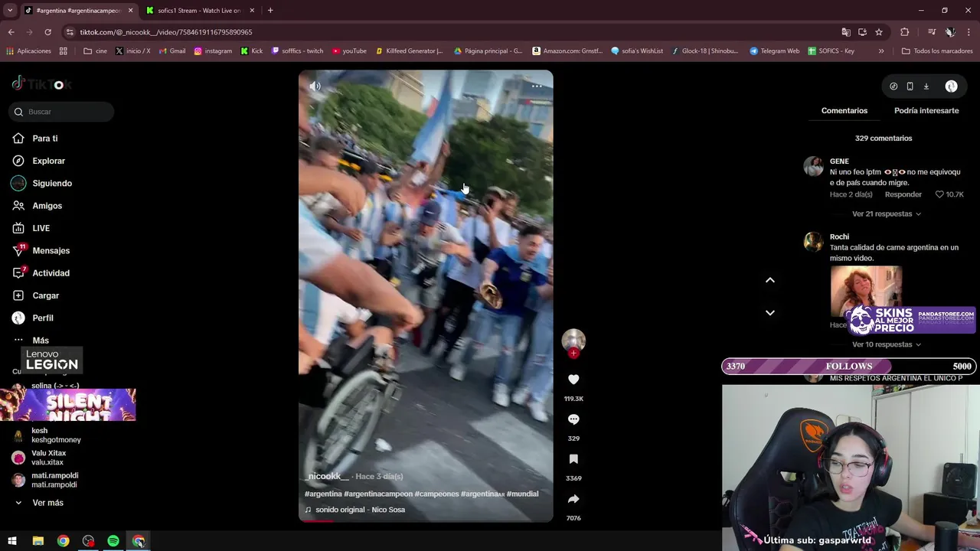The height and width of the screenshot is (551, 980).
Task: Show more bookmarks with the chevron
Action: coord(881,51)
